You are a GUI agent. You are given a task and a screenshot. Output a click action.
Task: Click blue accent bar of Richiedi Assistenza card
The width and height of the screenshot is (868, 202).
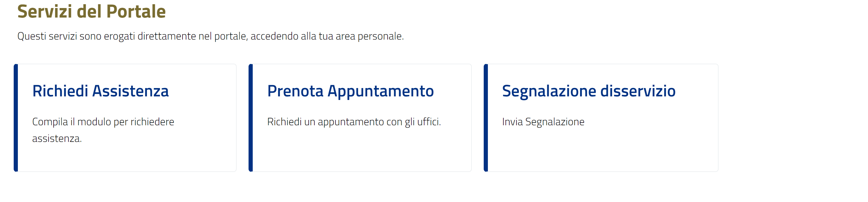click(x=16, y=118)
